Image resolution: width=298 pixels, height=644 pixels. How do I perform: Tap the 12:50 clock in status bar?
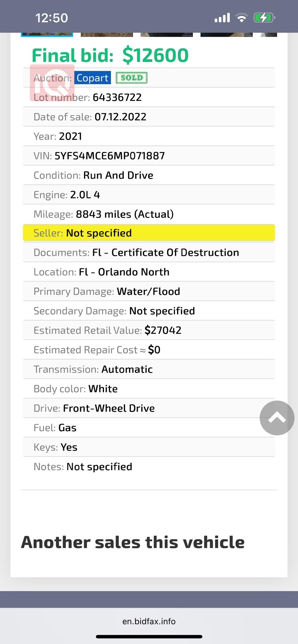[52, 18]
